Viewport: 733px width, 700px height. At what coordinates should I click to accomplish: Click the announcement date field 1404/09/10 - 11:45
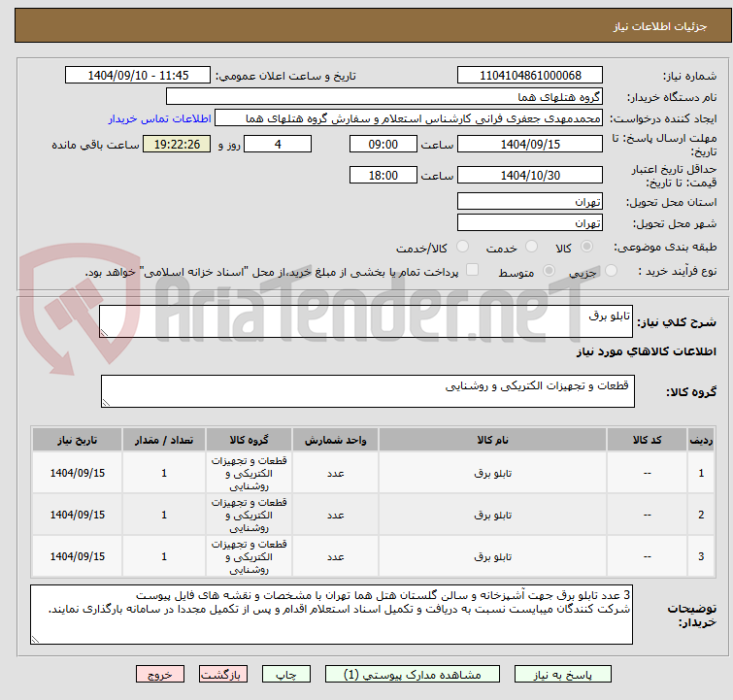click(138, 75)
